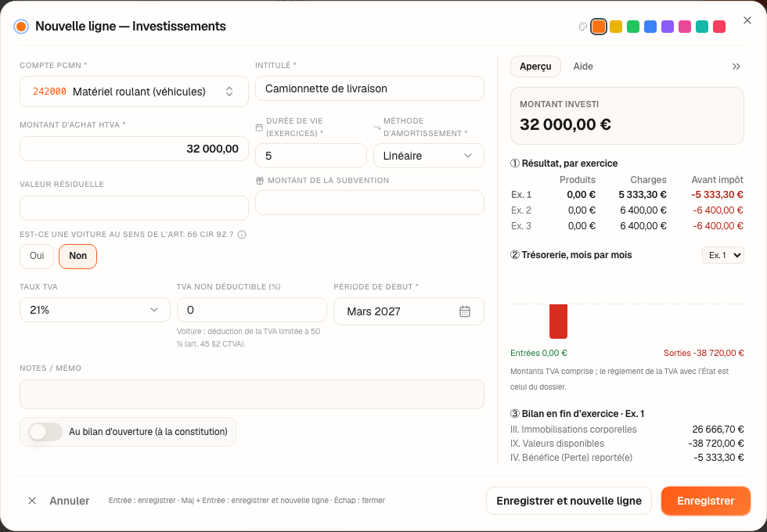Click the palette icon beside color swatches
Image resolution: width=767 pixels, height=532 pixels.
582,27
